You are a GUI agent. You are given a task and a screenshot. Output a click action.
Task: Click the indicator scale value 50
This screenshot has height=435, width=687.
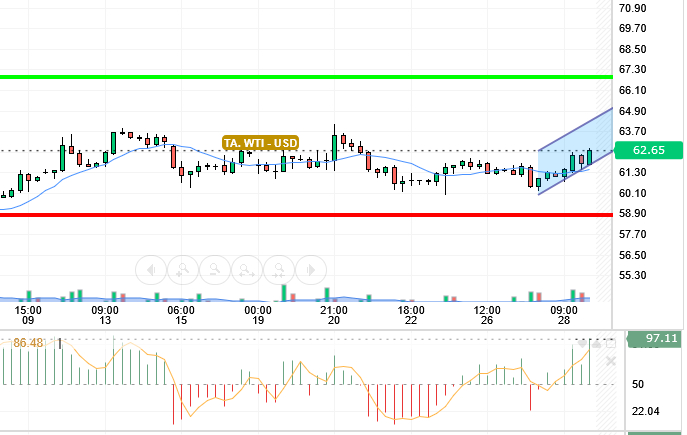tap(638, 384)
